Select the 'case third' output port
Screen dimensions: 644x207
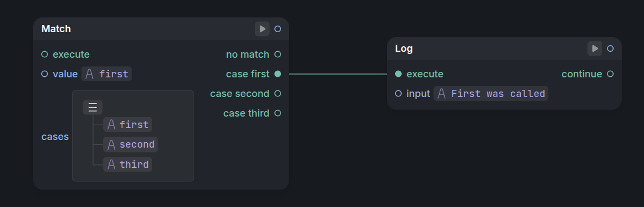point(278,113)
